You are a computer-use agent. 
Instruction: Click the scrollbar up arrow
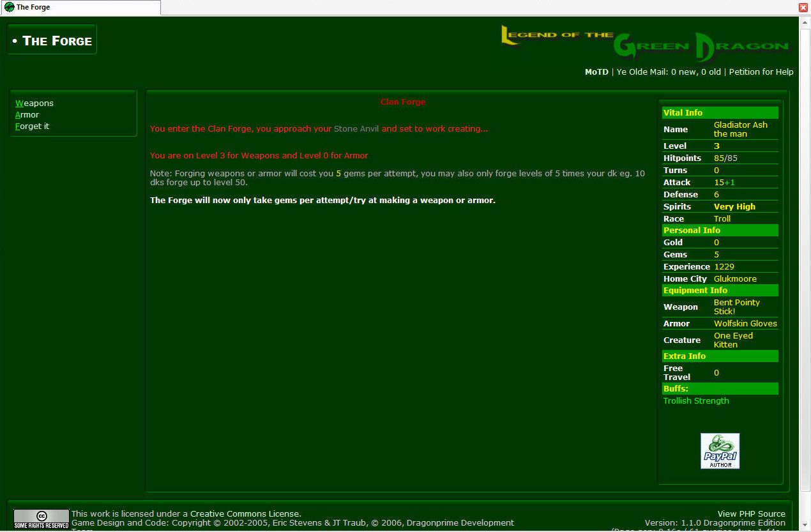[x=805, y=22]
